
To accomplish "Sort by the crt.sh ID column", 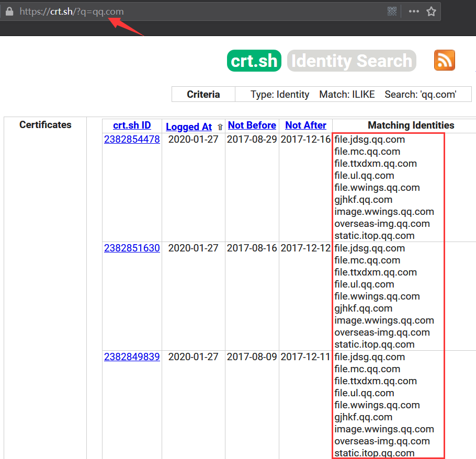I will [132, 125].
